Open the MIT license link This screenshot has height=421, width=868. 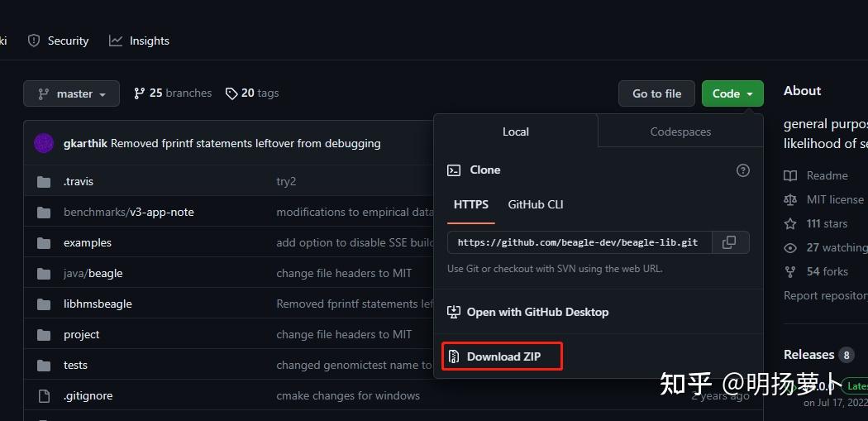(x=835, y=199)
